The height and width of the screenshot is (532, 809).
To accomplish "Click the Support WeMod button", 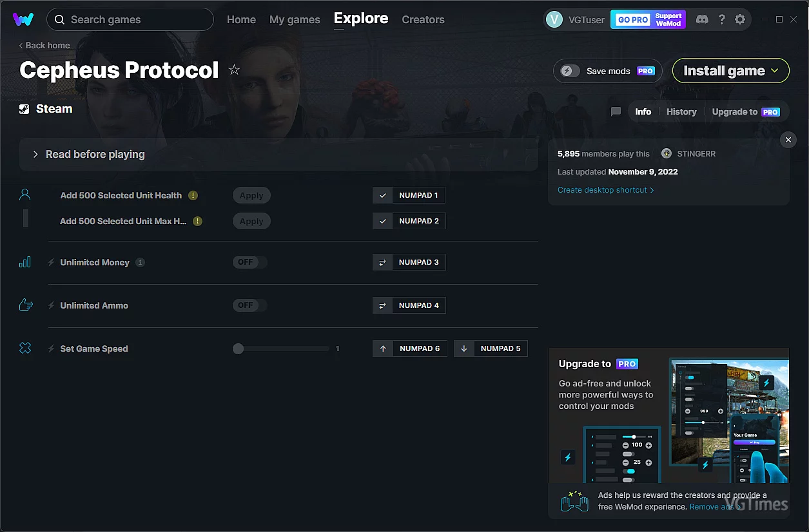I will tap(668, 20).
